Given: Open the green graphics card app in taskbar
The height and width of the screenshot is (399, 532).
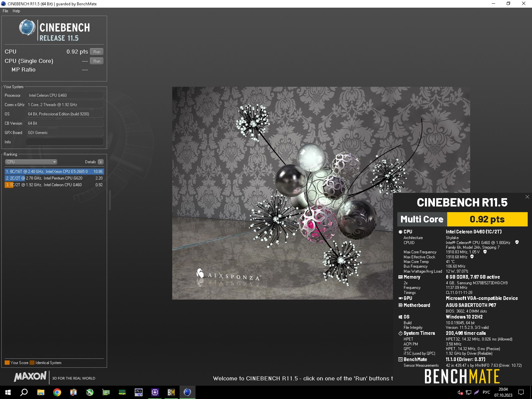Looking at the screenshot, I should [106, 392].
